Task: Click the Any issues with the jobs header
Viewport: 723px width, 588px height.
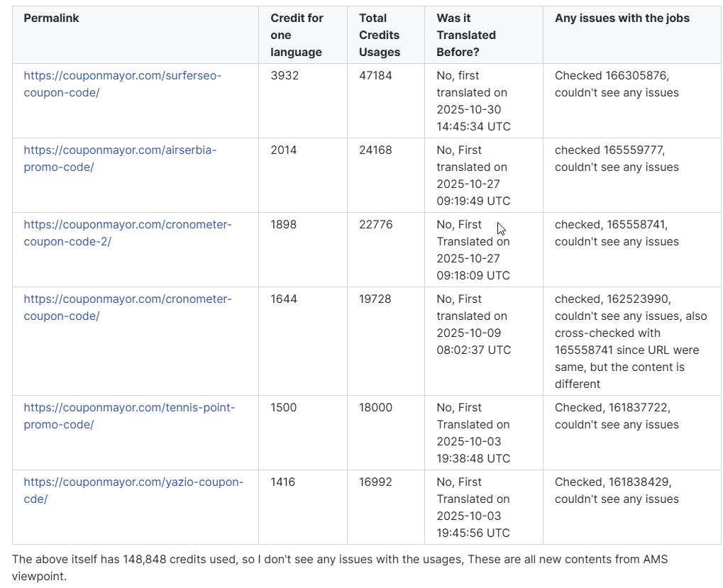Action: [622, 18]
